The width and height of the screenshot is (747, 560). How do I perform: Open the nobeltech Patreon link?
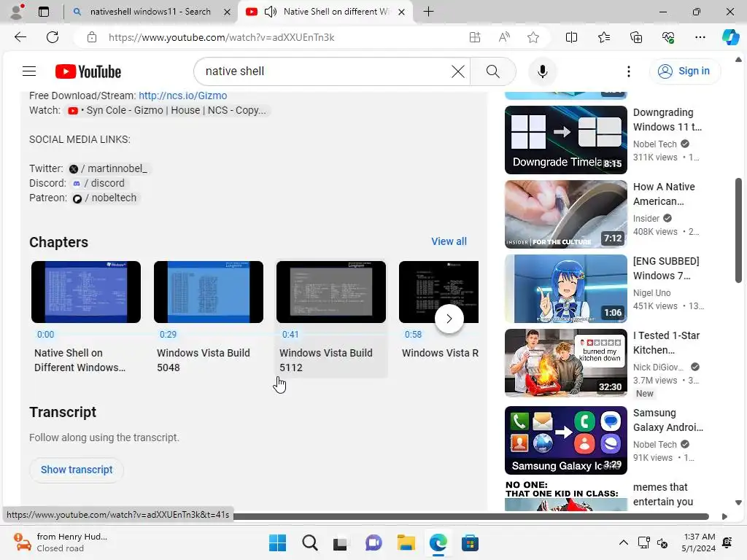[x=104, y=198]
